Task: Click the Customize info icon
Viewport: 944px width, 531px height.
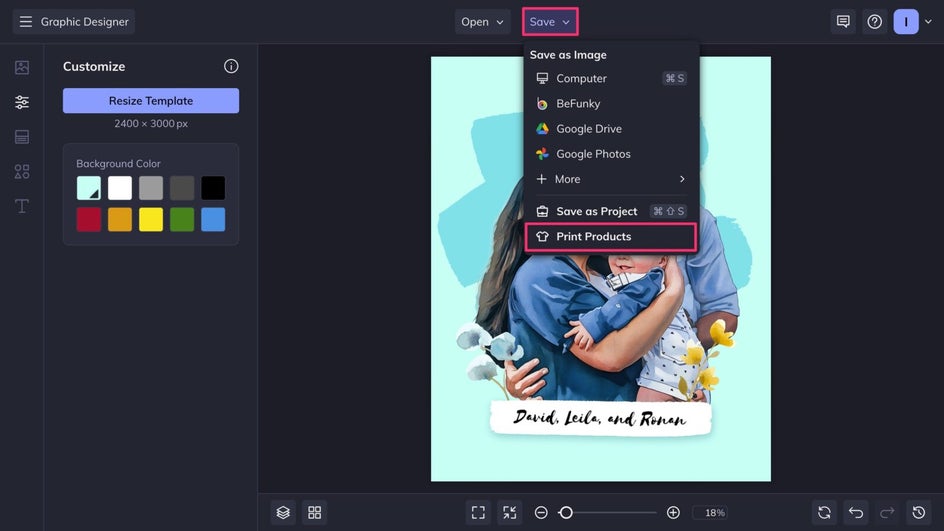Action: tap(231, 66)
